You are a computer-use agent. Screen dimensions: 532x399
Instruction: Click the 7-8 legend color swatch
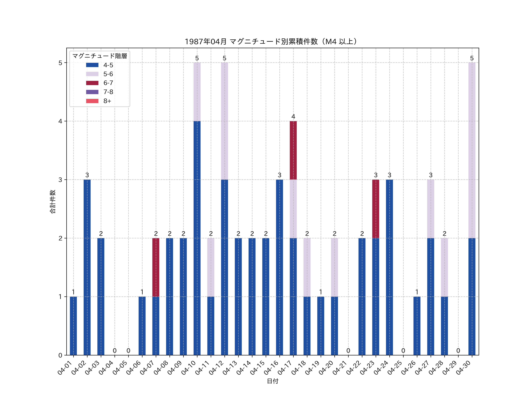coord(92,92)
